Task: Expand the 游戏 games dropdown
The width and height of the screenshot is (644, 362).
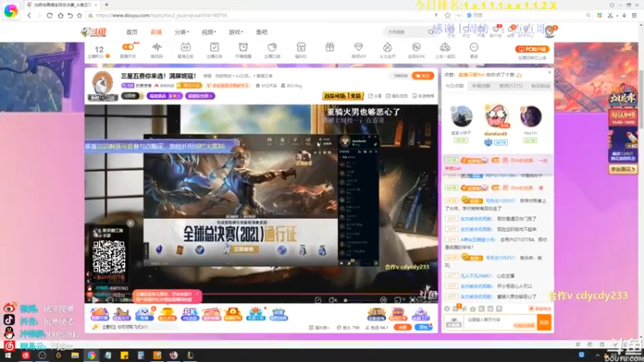Action: pos(235,32)
